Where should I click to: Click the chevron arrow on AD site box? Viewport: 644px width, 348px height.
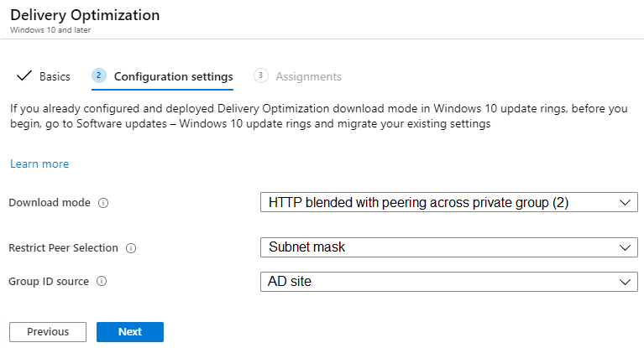623,283
